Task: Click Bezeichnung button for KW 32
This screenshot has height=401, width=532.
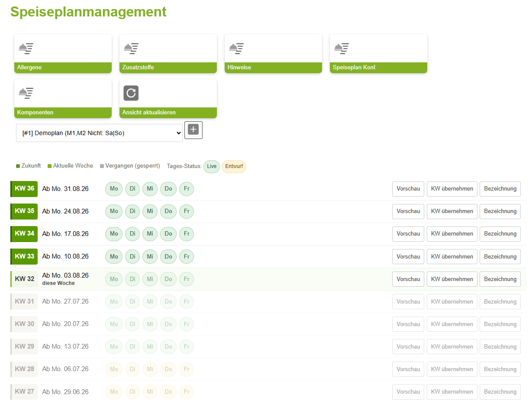Action: click(500, 279)
